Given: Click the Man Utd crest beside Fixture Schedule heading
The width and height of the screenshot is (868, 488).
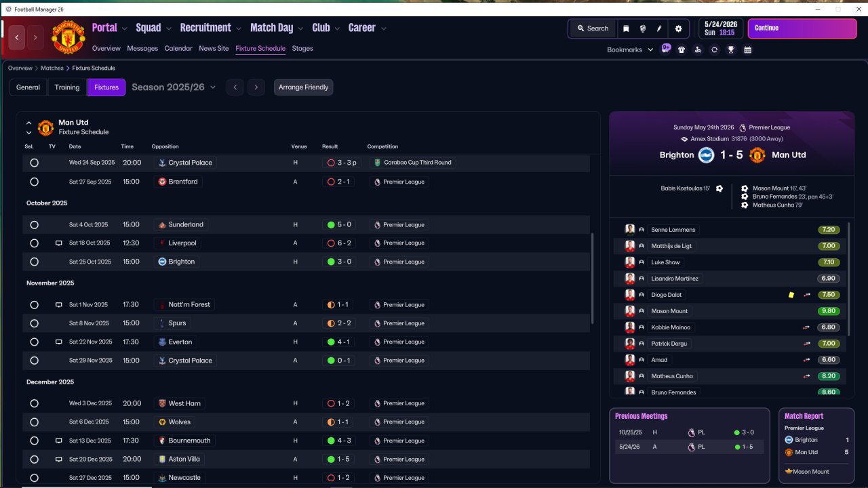Looking at the screenshot, I should pos(45,127).
